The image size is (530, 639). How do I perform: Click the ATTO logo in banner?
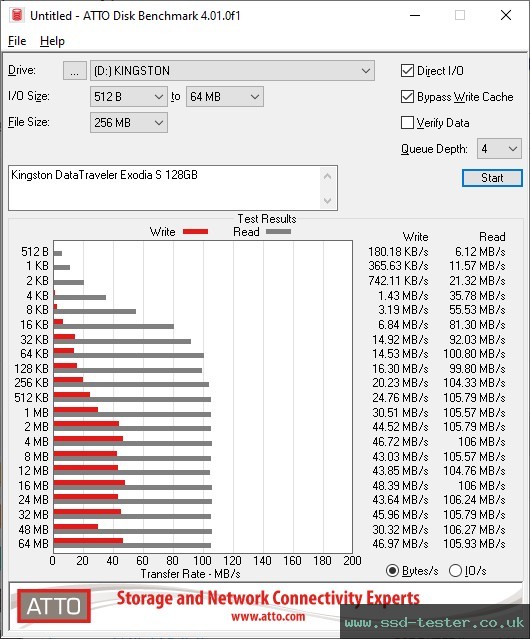tap(54, 606)
